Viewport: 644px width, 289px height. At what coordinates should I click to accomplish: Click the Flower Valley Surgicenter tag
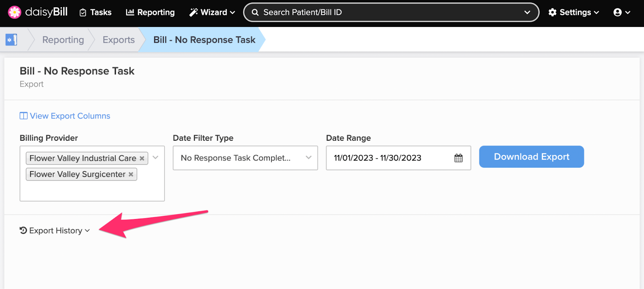coord(81,174)
